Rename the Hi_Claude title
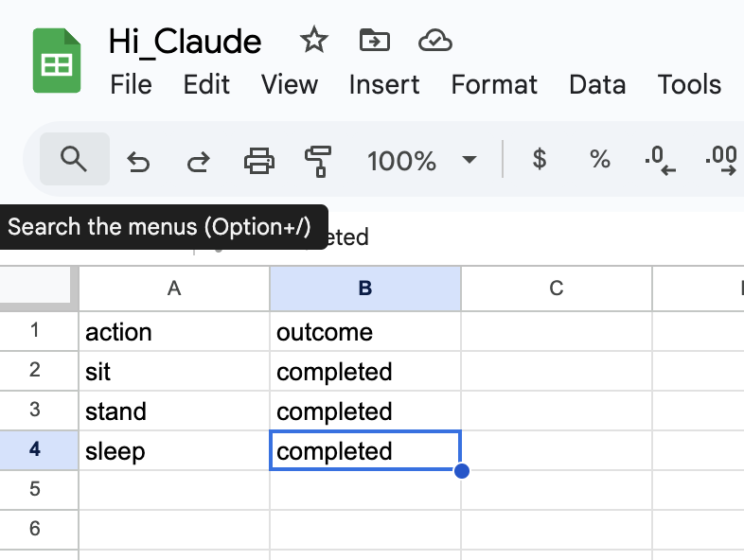This screenshot has height=560, width=744. click(186, 41)
